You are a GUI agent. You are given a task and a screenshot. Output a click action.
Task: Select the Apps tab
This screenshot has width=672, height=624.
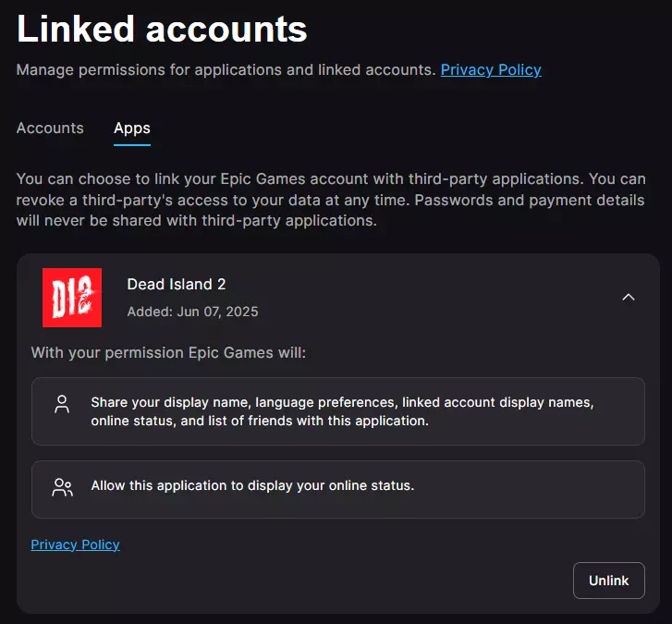coord(132,128)
